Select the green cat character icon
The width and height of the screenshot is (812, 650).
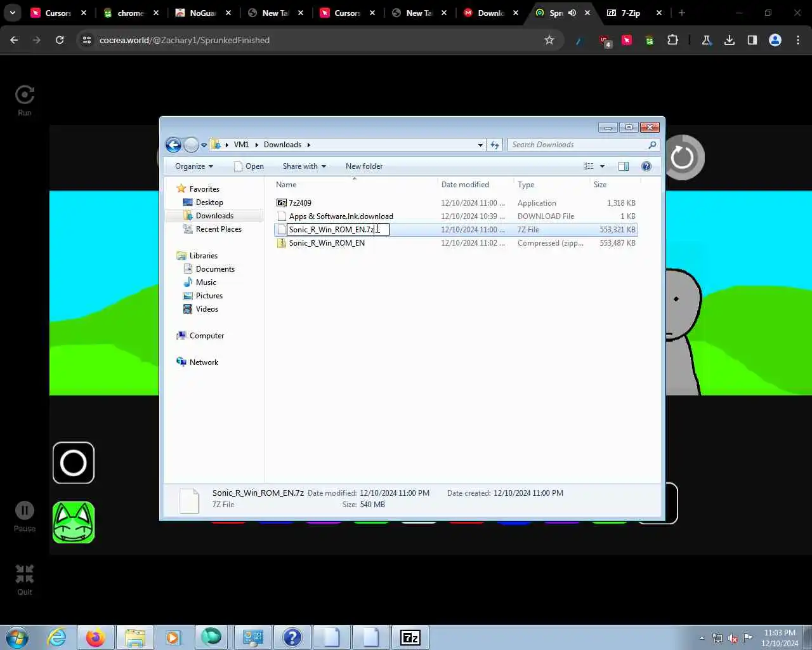(74, 522)
